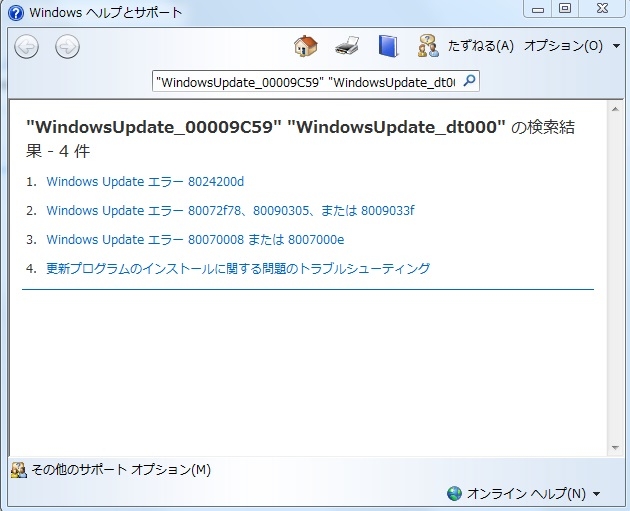Click the search results heading text

pos(300,139)
